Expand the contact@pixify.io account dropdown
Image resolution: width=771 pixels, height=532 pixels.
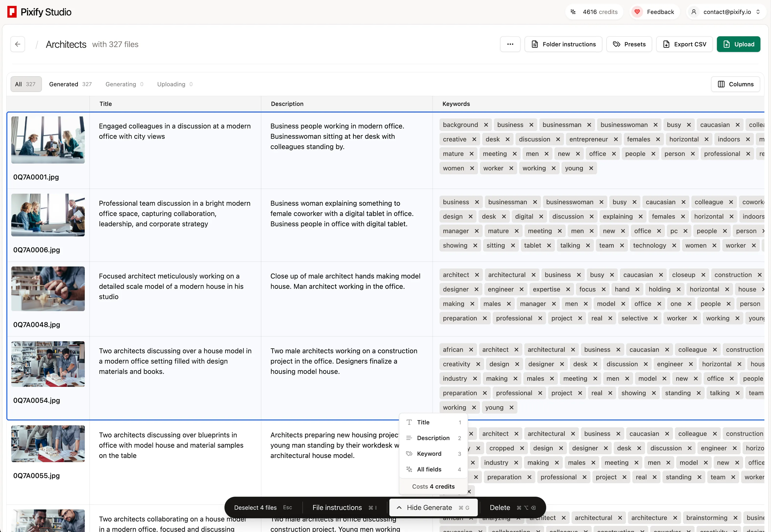pos(727,12)
